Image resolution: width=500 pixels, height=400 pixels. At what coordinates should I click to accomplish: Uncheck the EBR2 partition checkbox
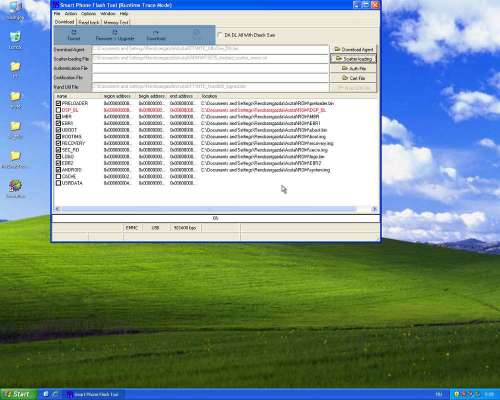(58, 163)
